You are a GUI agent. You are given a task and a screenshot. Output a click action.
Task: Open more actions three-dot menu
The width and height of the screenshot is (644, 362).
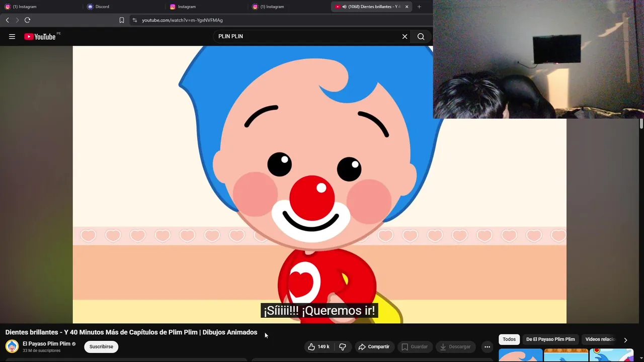click(x=487, y=347)
